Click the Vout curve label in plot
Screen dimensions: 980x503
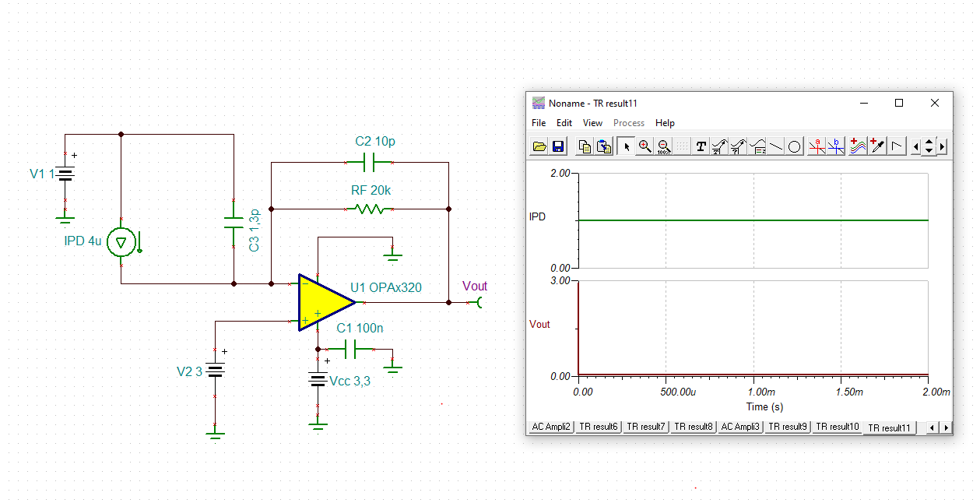point(539,324)
